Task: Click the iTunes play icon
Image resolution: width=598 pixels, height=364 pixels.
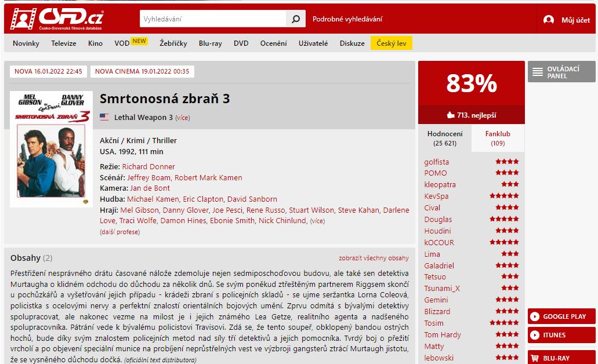Action: point(535,335)
